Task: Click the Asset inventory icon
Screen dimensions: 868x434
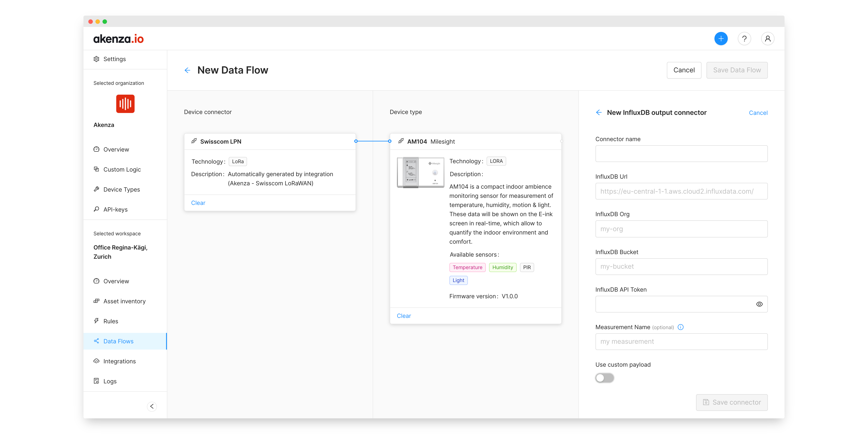Action: [x=96, y=301]
